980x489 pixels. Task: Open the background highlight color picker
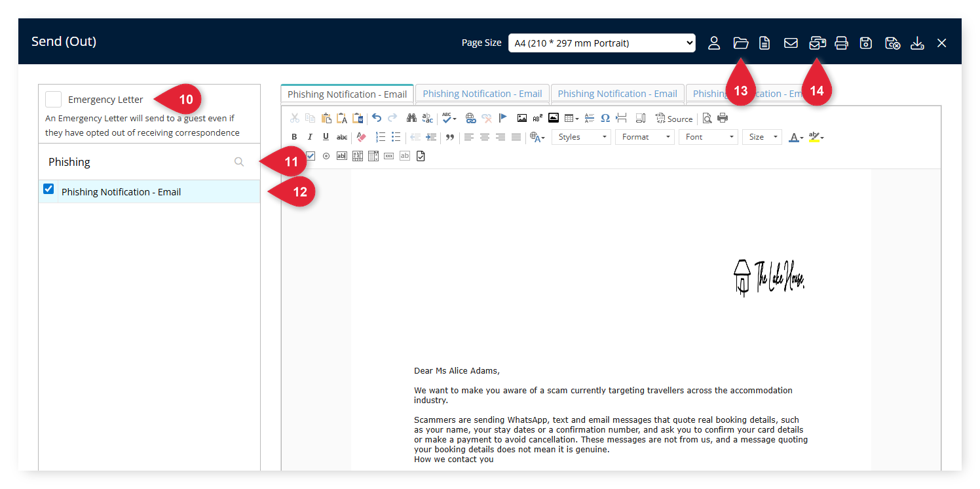click(816, 137)
